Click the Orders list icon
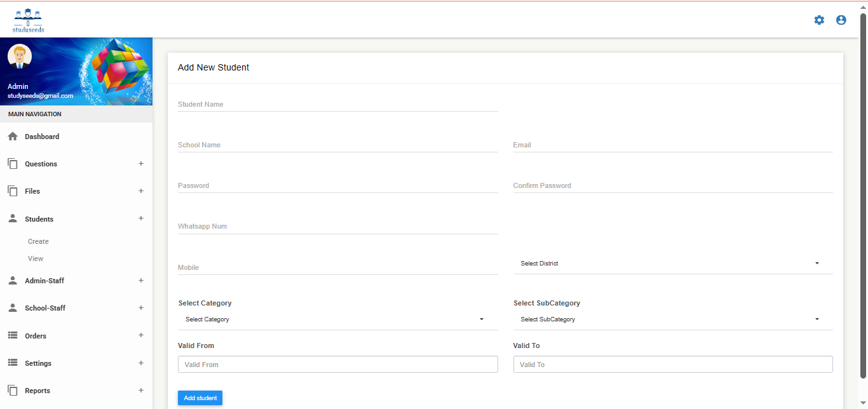868x409 pixels. point(13,335)
